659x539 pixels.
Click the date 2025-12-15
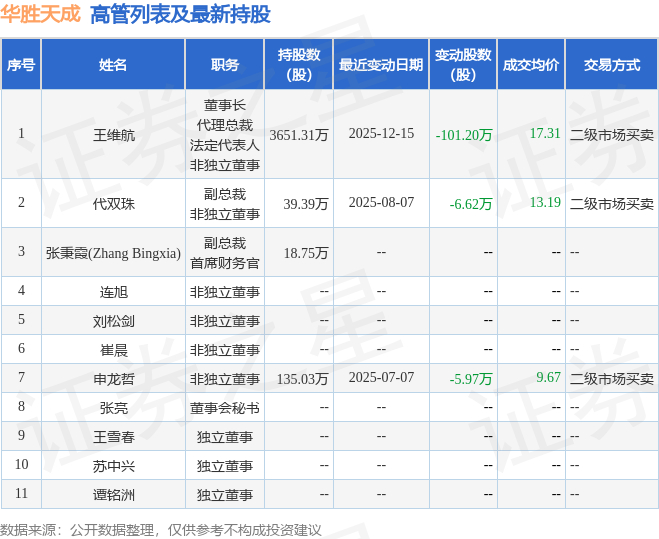pyautogui.click(x=381, y=134)
